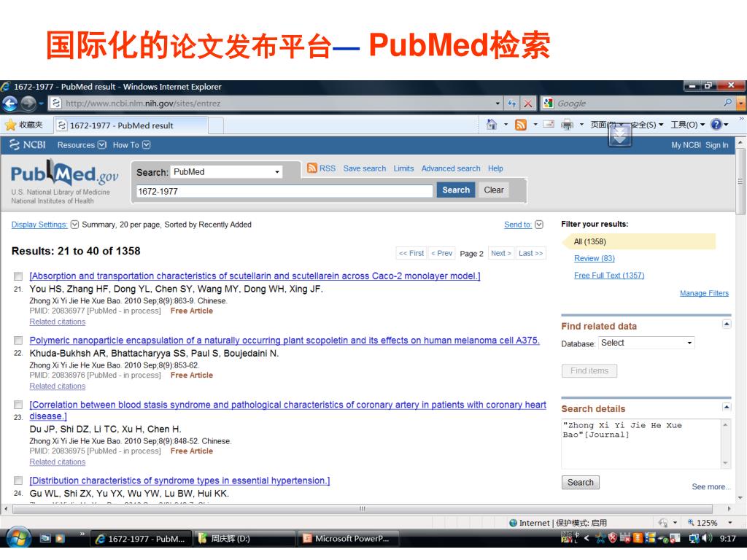747x560 pixels.
Task: Open Favorites star icon
Action: (10, 125)
